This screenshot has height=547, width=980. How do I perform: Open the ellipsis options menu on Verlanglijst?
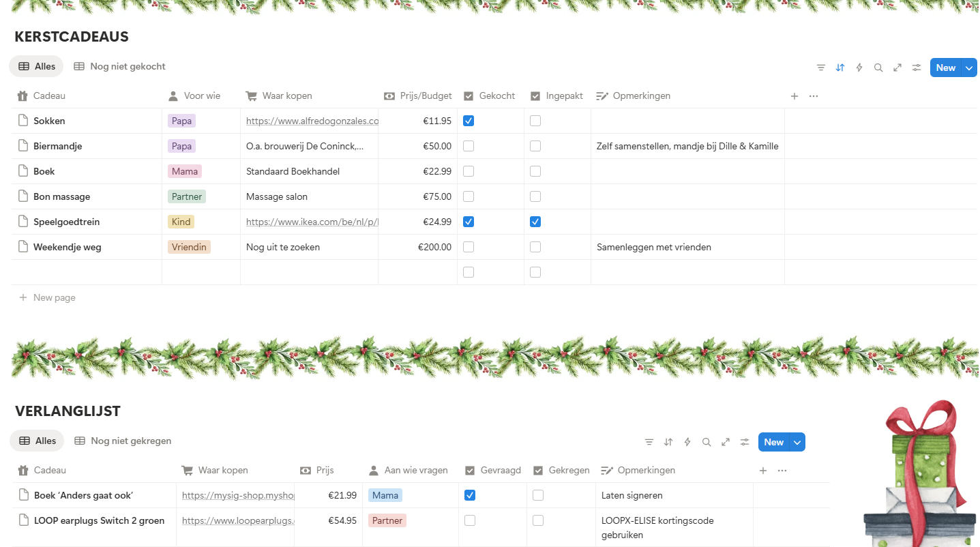782,471
